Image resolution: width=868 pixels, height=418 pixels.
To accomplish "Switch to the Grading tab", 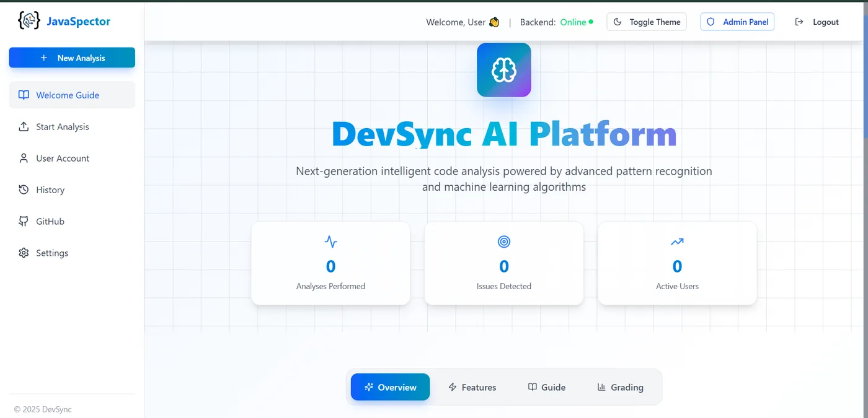I will coord(621,387).
